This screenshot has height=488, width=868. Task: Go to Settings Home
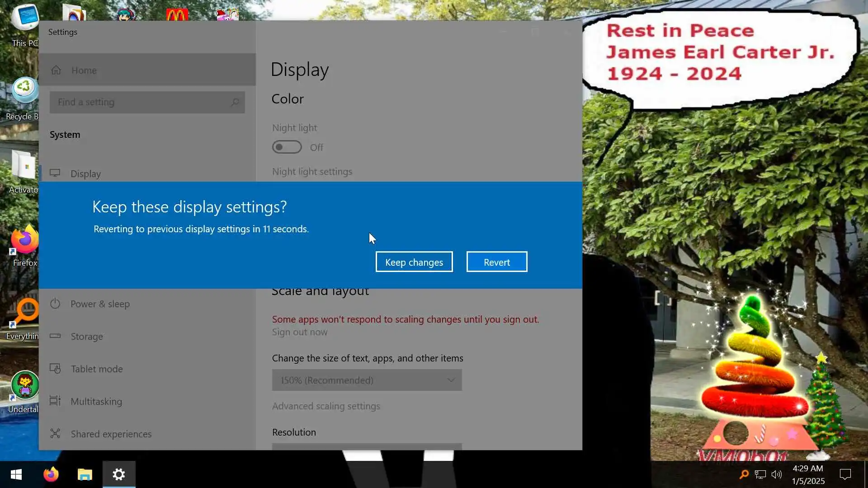tap(84, 70)
